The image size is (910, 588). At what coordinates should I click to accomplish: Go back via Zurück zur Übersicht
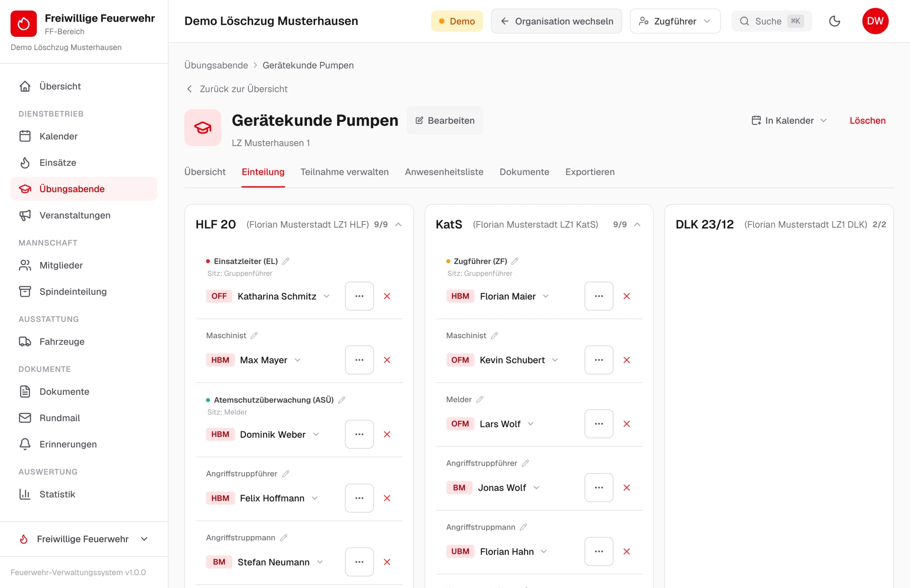(236, 89)
